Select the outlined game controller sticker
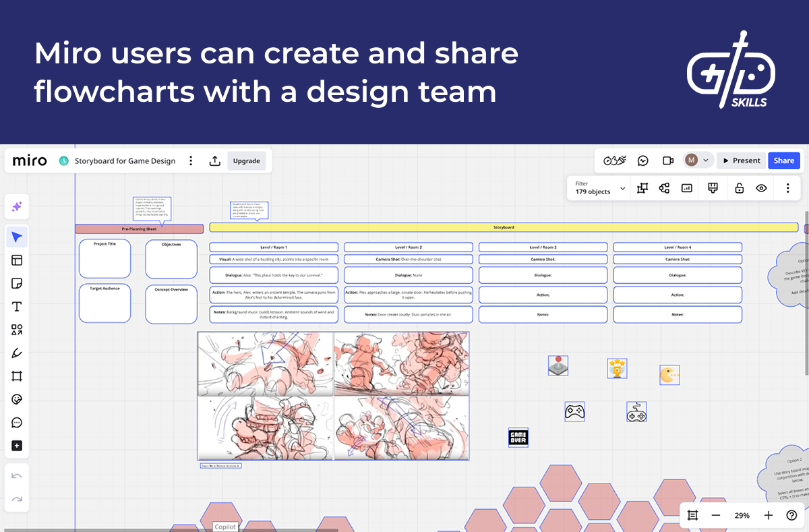The width and height of the screenshot is (809, 532). tap(574, 411)
